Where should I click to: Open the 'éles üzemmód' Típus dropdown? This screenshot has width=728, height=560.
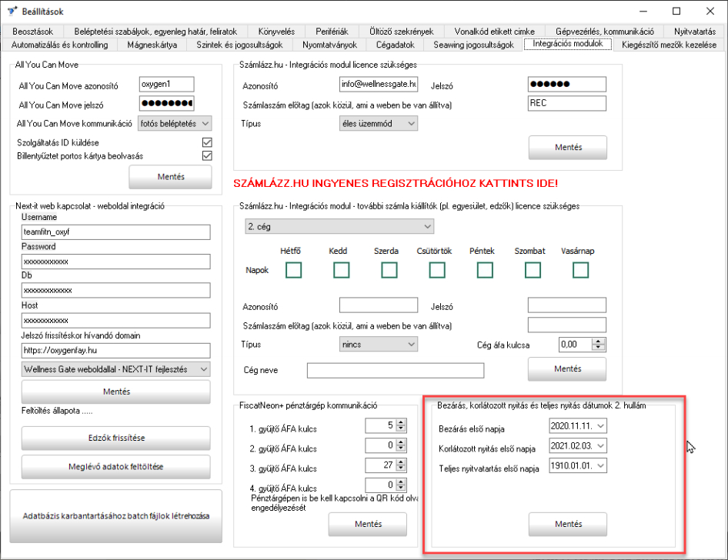(x=379, y=123)
